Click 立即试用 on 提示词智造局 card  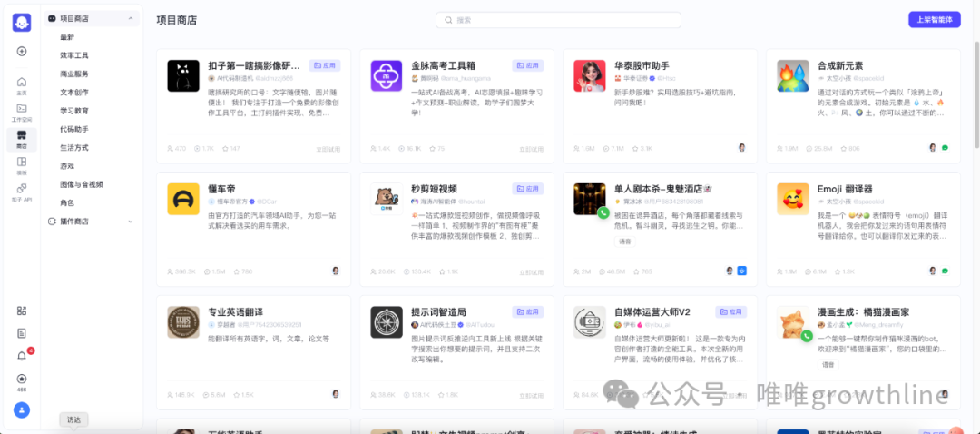(x=531, y=395)
